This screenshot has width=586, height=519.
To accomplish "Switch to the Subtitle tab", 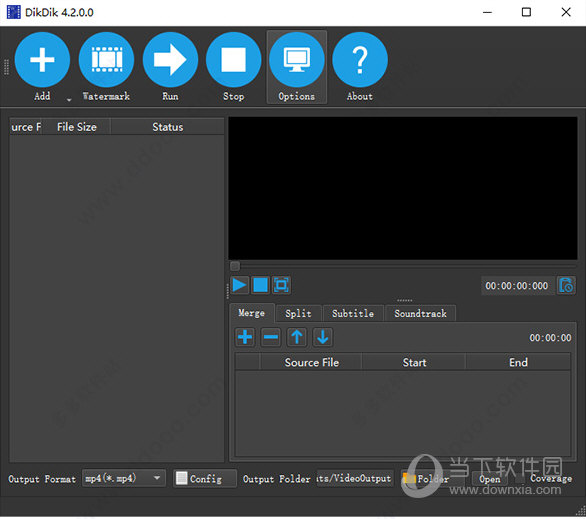I will (x=353, y=313).
